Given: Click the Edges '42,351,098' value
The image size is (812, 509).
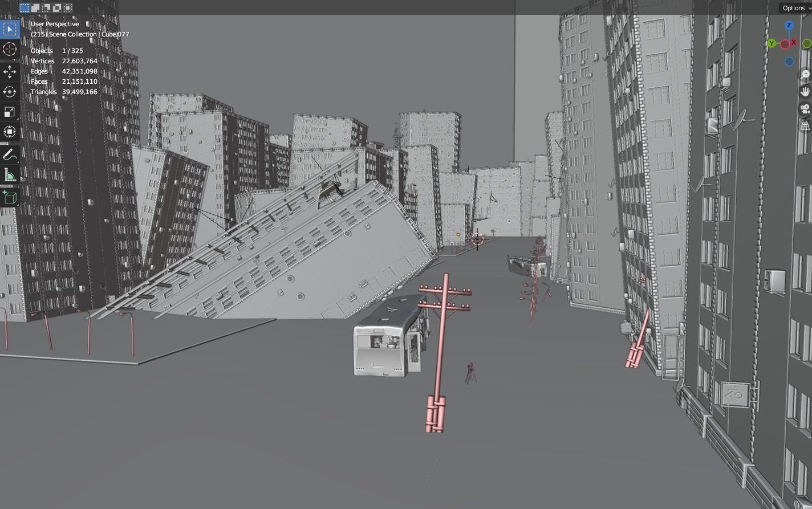Looking at the screenshot, I should point(79,71).
